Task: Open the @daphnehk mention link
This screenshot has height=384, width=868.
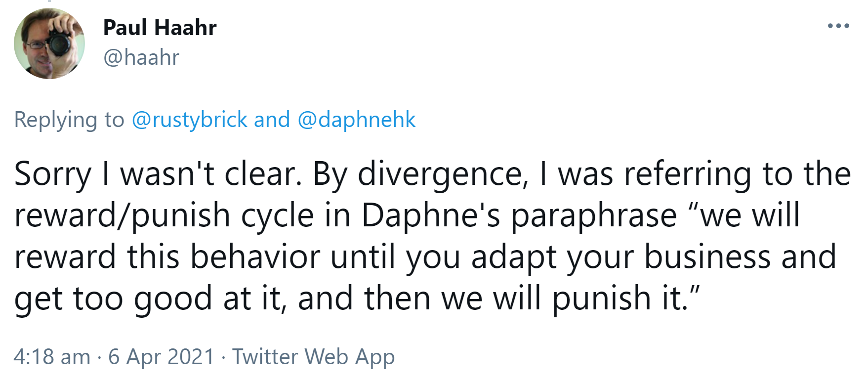Action: pos(356,120)
